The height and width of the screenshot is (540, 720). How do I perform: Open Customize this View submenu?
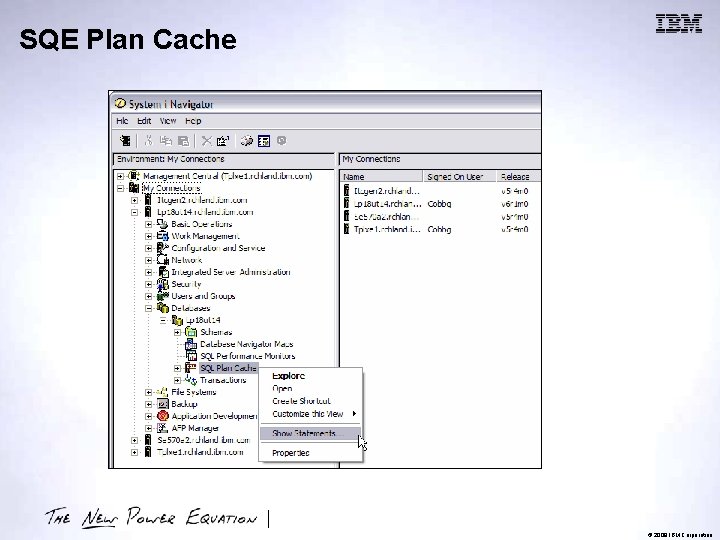(311, 414)
